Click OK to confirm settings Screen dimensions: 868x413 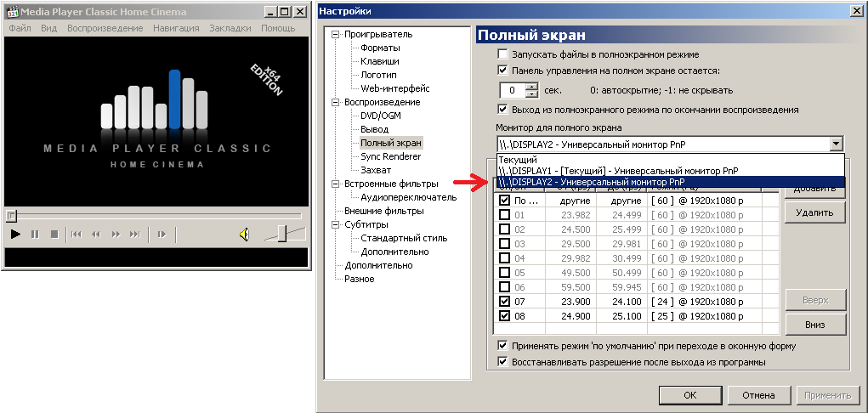[x=689, y=395]
